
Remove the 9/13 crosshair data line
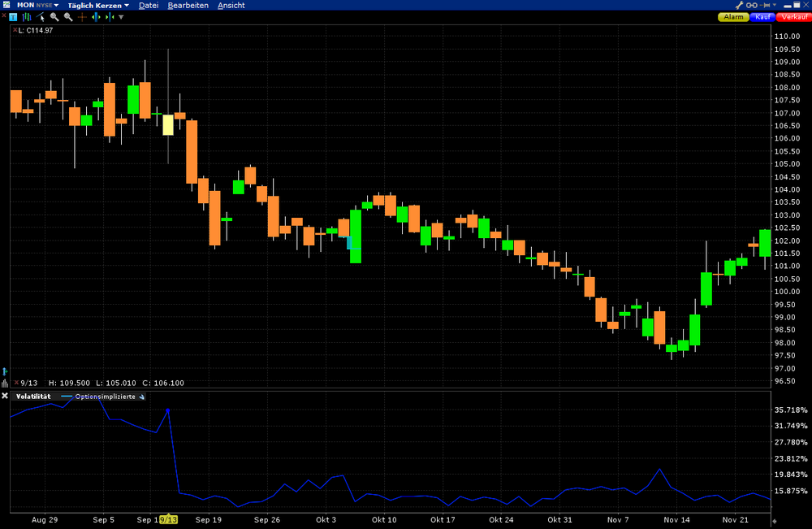(x=16, y=383)
